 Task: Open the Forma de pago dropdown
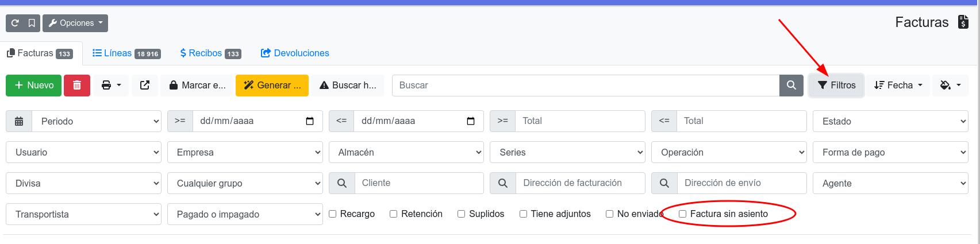tap(890, 152)
